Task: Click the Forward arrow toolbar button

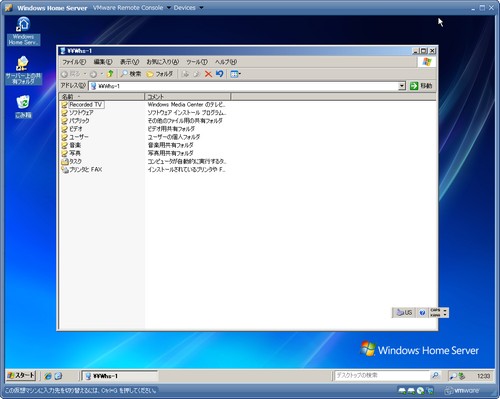Action: [93, 74]
